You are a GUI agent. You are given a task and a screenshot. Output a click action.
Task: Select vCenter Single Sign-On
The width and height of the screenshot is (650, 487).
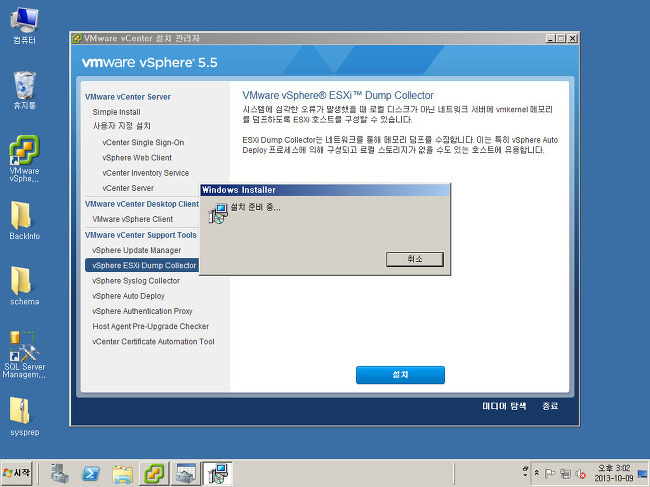click(x=143, y=142)
